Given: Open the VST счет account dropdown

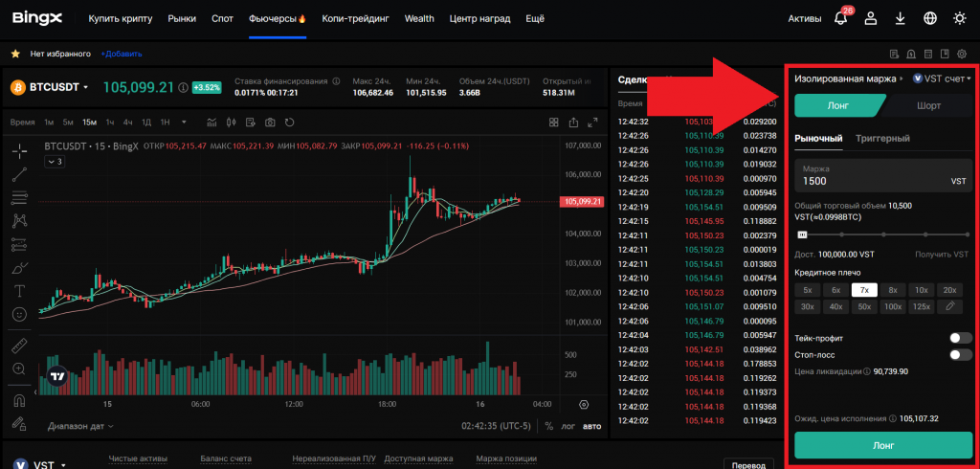Looking at the screenshot, I should 942,78.
